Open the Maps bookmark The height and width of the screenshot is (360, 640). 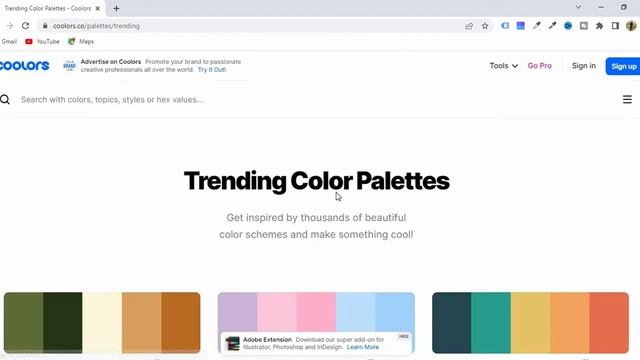click(x=81, y=42)
